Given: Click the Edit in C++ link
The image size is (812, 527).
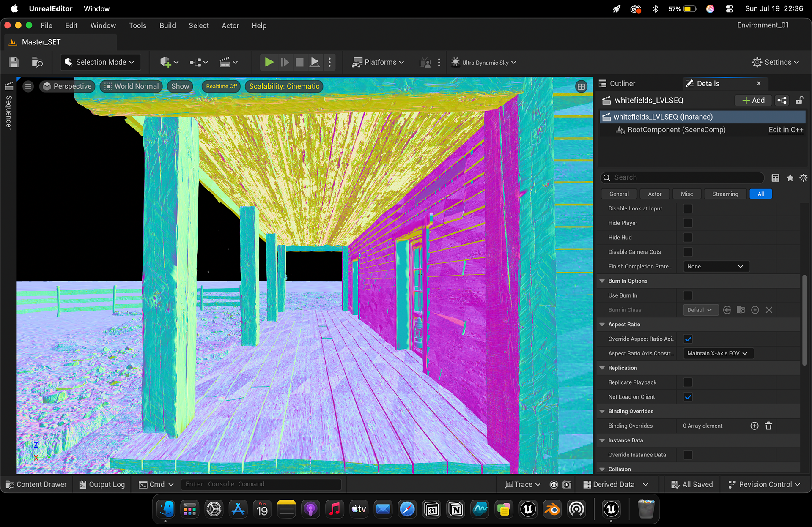Looking at the screenshot, I should pyautogui.click(x=786, y=130).
